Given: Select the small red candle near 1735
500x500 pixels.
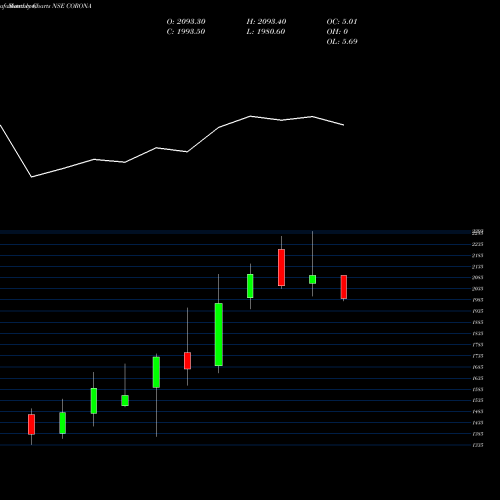Looking at the screenshot, I should tap(187, 361).
